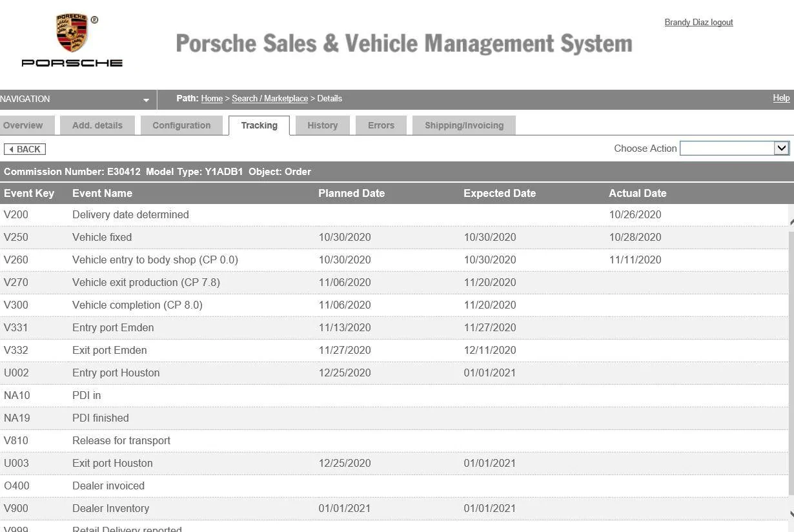Log out via Brandy Diaz logout link
The height and width of the screenshot is (532, 794).
pyautogui.click(x=698, y=22)
